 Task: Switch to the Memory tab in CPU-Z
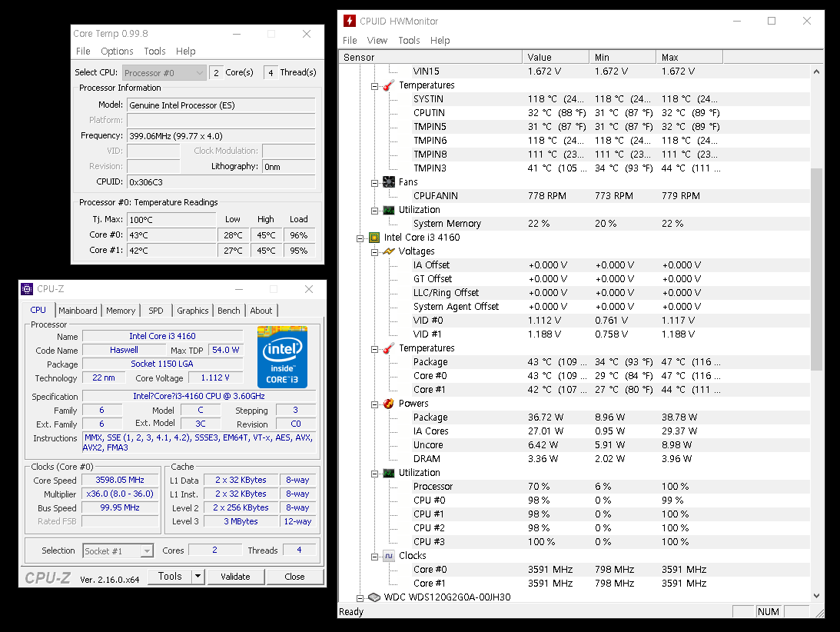pos(121,311)
